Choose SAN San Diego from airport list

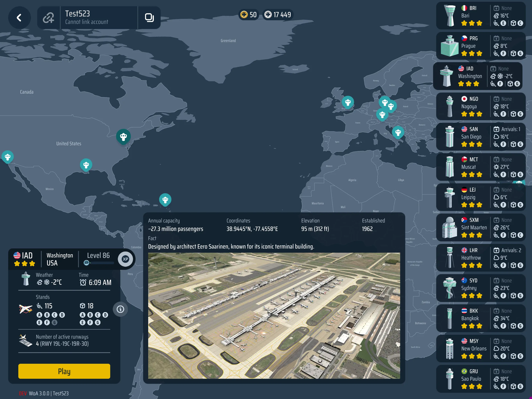click(481, 137)
